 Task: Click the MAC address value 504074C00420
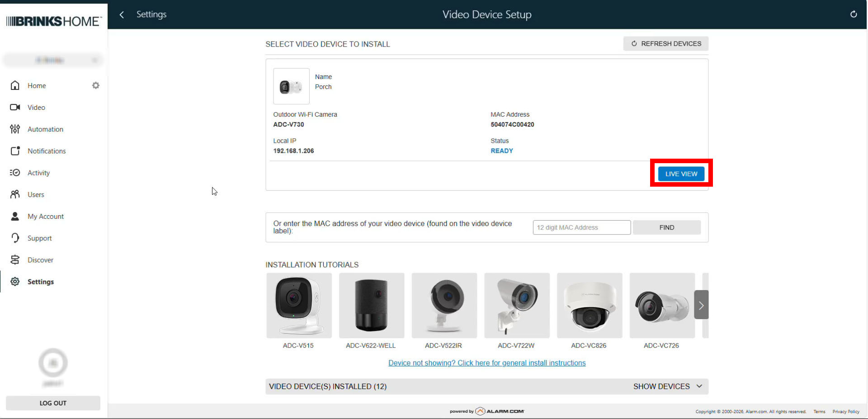pos(512,125)
